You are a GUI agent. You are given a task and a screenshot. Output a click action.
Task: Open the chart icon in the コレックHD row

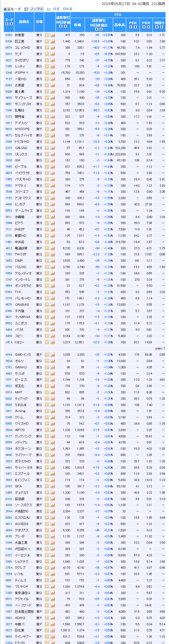click(x=53, y=47)
